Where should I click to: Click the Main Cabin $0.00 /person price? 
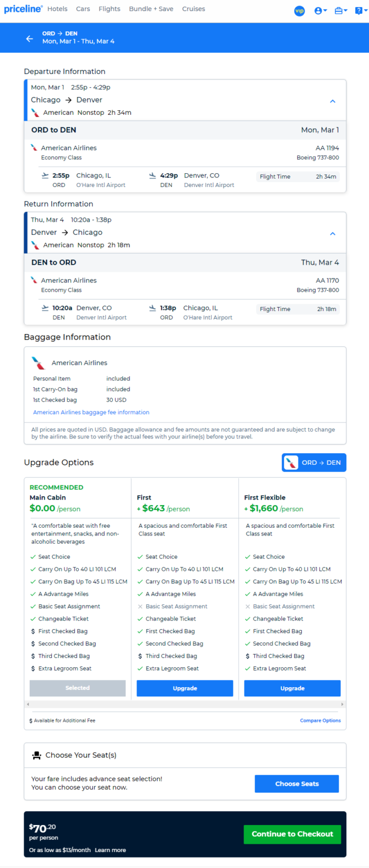point(55,508)
